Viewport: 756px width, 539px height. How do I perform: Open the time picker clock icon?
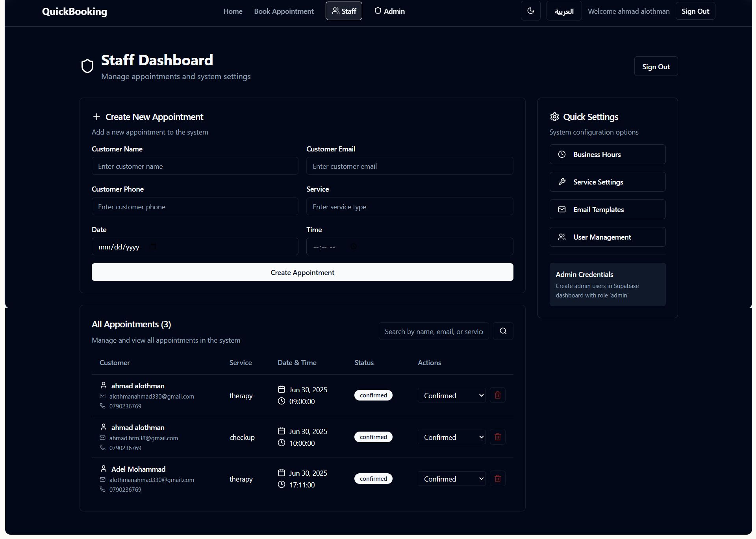[x=354, y=247]
